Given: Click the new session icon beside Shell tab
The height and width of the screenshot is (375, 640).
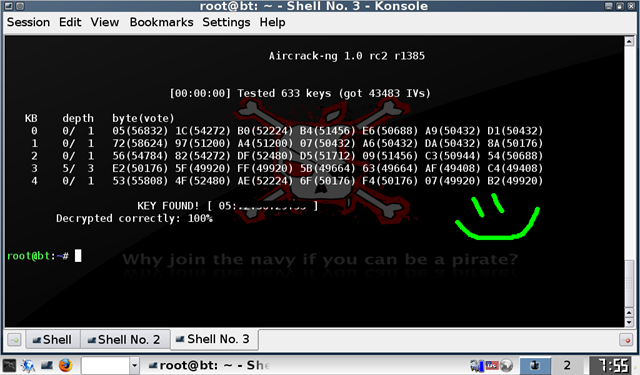Looking at the screenshot, I should (x=14, y=339).
